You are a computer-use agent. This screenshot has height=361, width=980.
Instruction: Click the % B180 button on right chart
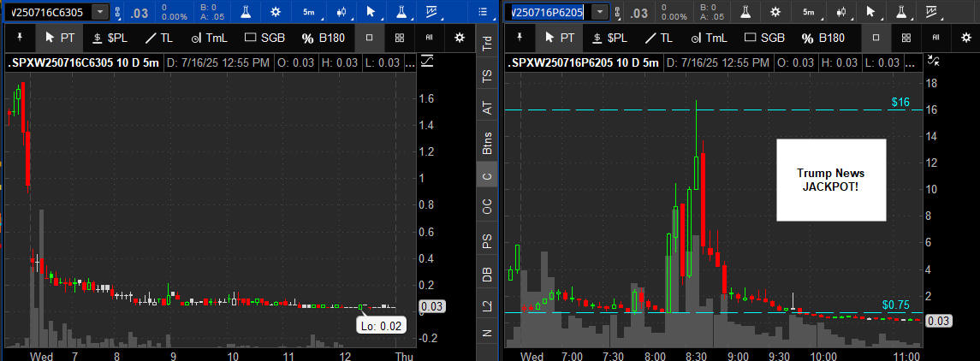823,38
